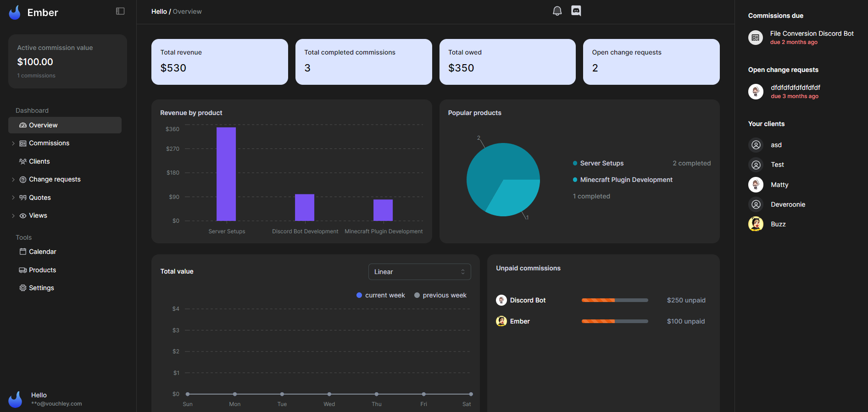Expand the Change requests chevron
Viewport: 868px width, 412px height.
coord(13,180)
